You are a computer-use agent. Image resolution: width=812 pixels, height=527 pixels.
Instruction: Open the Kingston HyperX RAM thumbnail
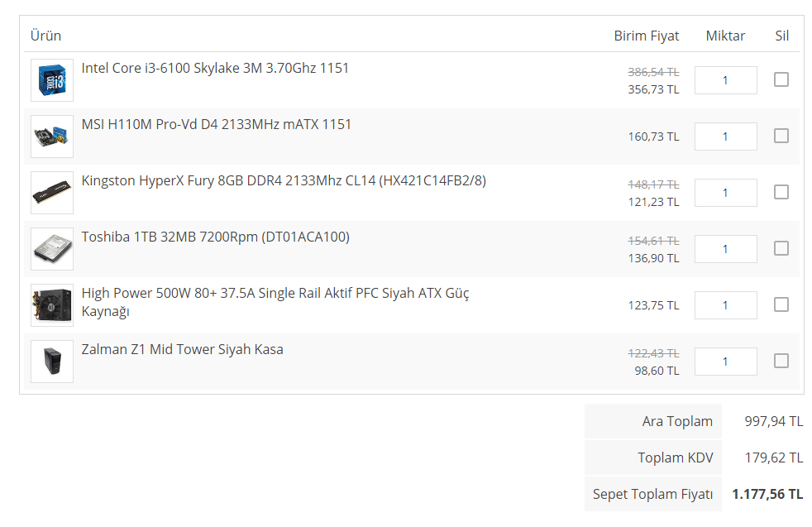pos(52,193)
